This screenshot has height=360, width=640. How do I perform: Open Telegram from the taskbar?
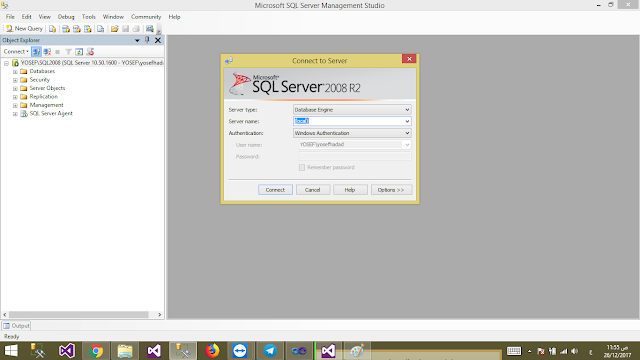coord(270,351)
